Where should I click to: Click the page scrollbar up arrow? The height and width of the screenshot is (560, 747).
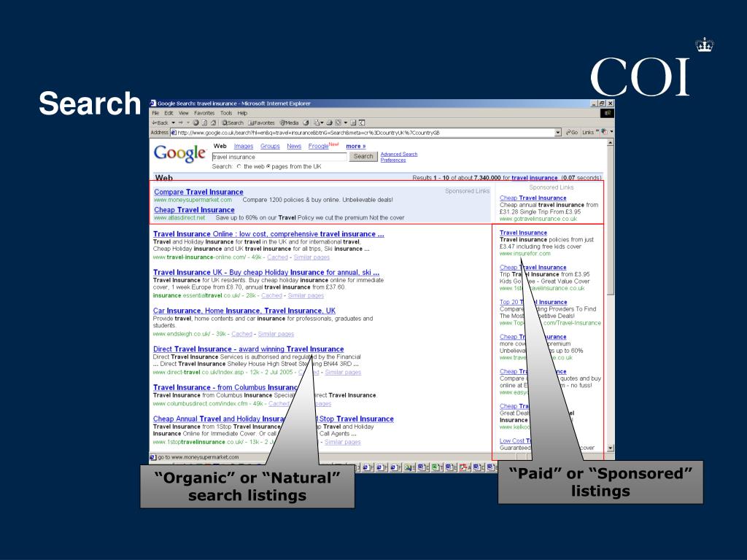[x=611, y=143]
